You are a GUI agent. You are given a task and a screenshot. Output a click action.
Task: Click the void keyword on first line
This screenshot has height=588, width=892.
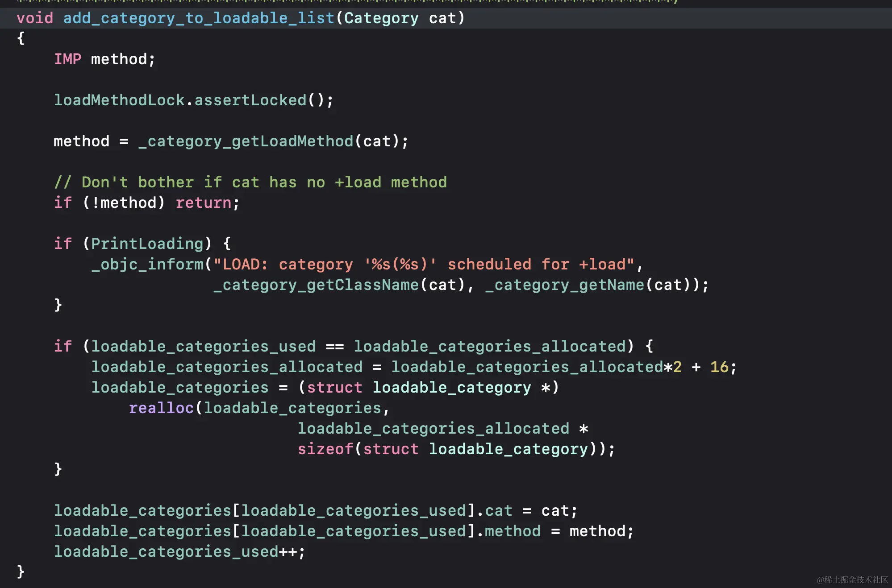[35, 18]
